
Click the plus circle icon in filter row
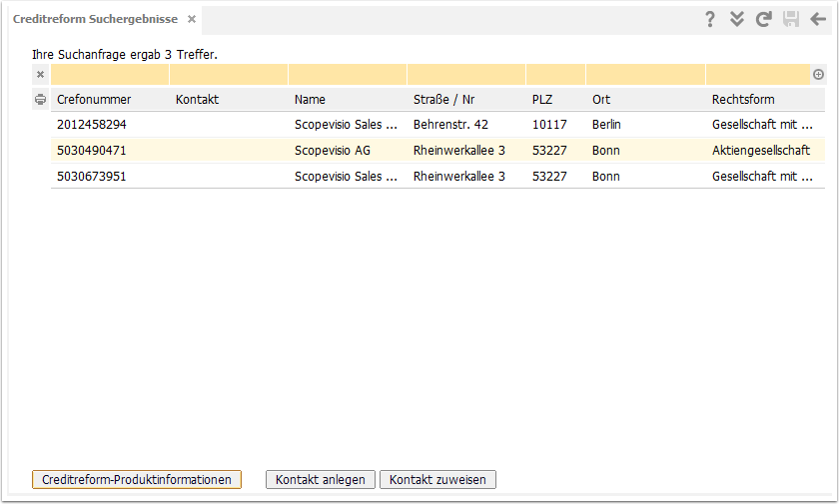tap(818, 74)
